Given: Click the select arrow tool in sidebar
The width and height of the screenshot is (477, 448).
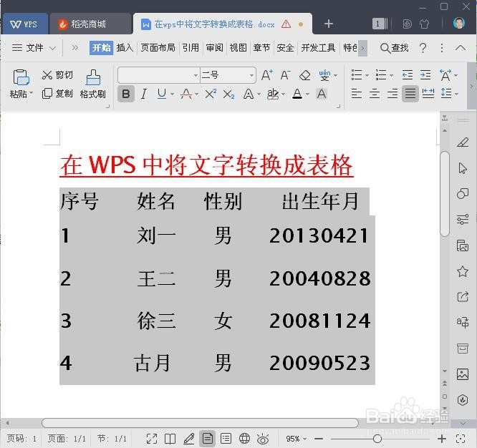Looking at the screenshot, I should pos(463,167).
